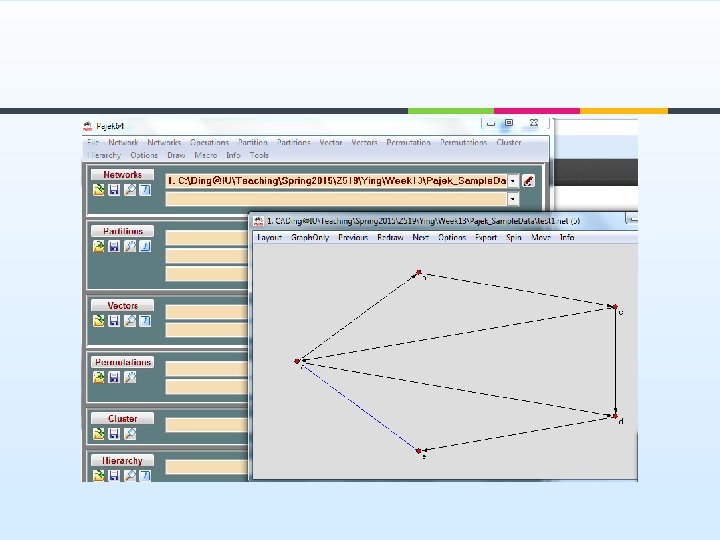This screenshot has width=720, height=540.
Task: Open the Network menu
Action: (123, 142)
